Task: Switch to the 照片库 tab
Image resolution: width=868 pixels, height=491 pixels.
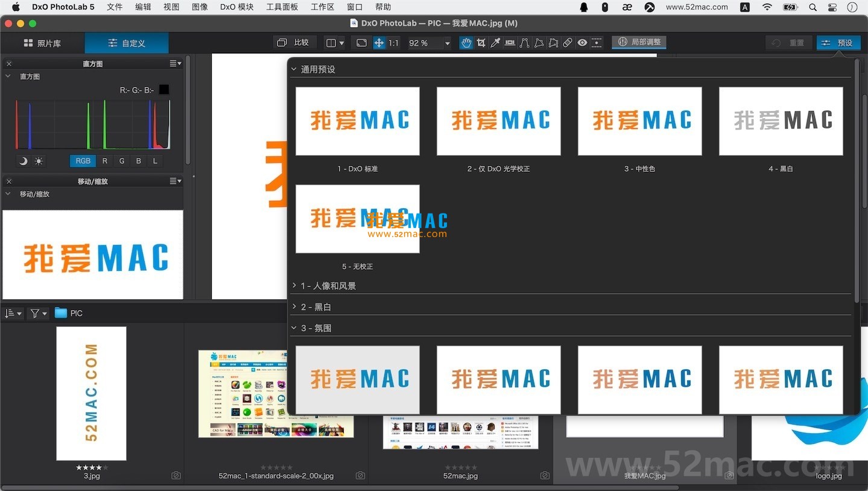Action: pos(42,43)
